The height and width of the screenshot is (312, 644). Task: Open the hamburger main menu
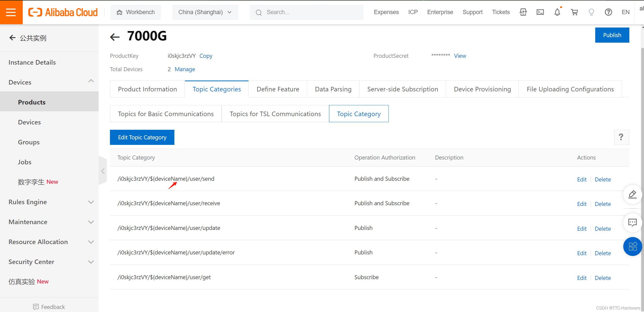point(11,12)
